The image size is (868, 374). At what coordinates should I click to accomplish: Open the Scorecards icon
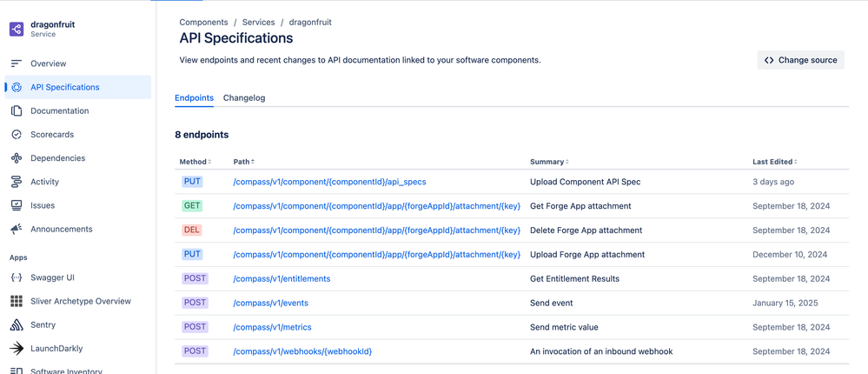click(17, 135)
